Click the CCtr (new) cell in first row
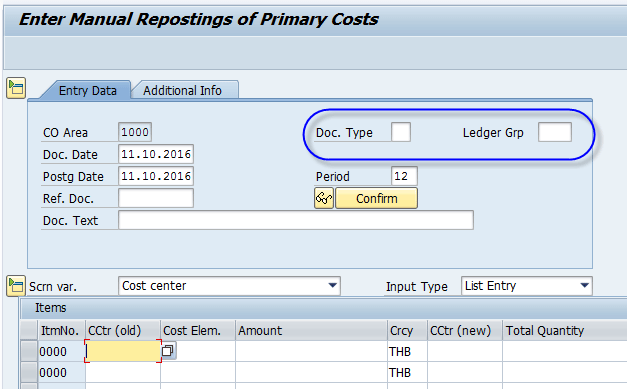The image size is (627, 389). 465,351
